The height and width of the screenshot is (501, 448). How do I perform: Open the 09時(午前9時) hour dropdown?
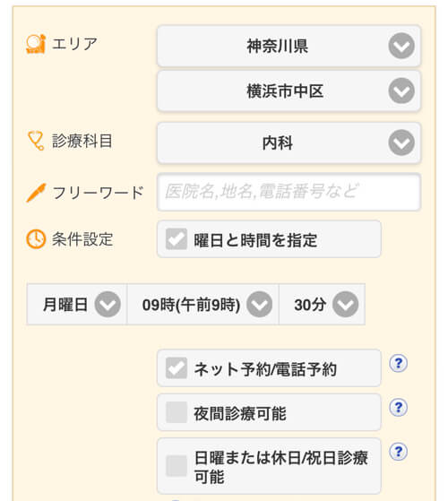[x=202, y=304]
